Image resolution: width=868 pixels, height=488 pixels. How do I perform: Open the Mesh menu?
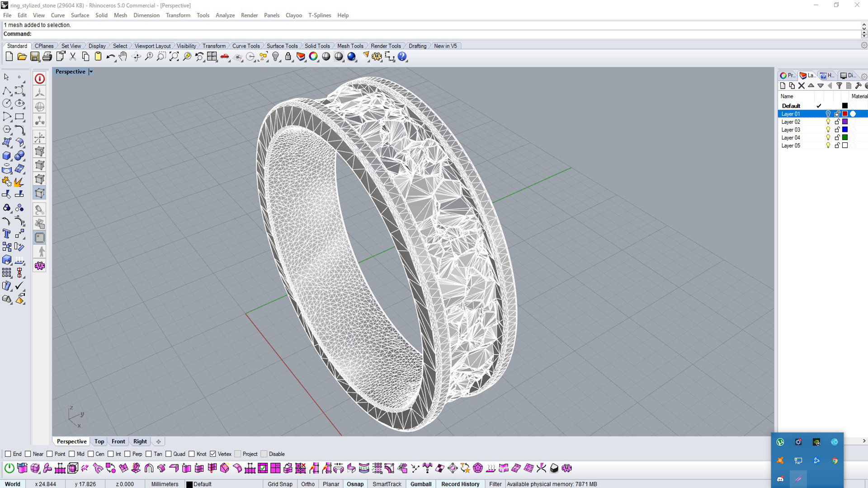click(x=120, y=15)
